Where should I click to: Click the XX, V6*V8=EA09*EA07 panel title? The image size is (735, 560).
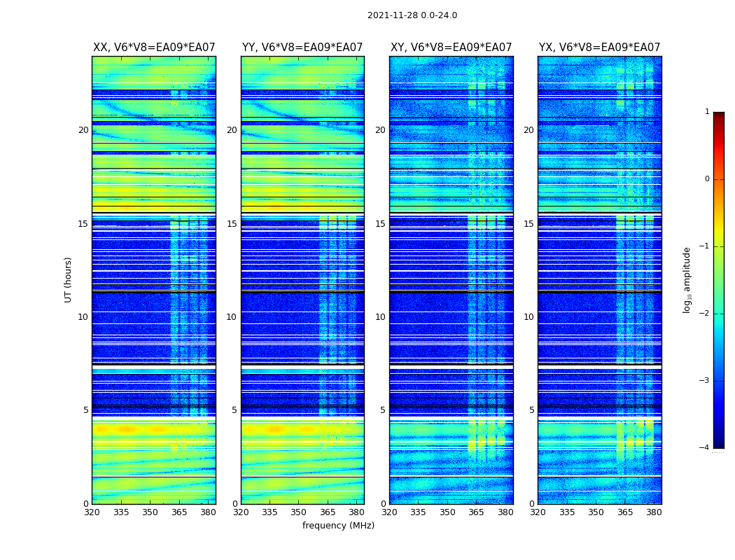154,48
